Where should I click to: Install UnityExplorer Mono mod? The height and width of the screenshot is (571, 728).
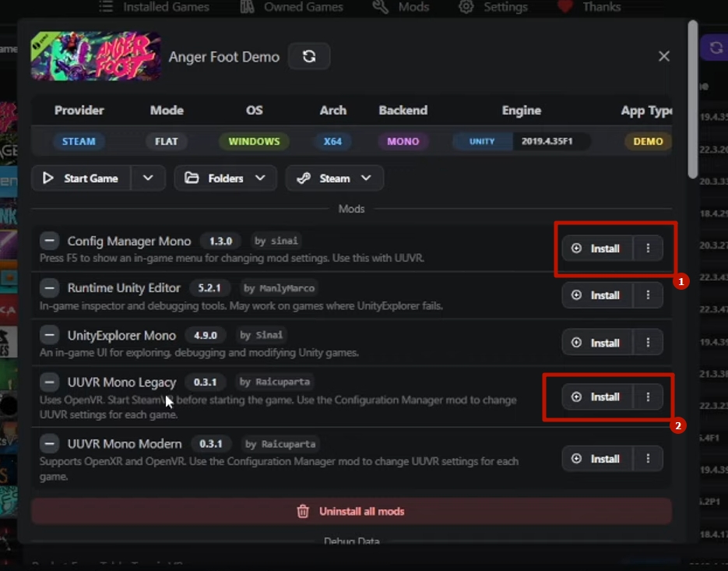coord(597,343)
